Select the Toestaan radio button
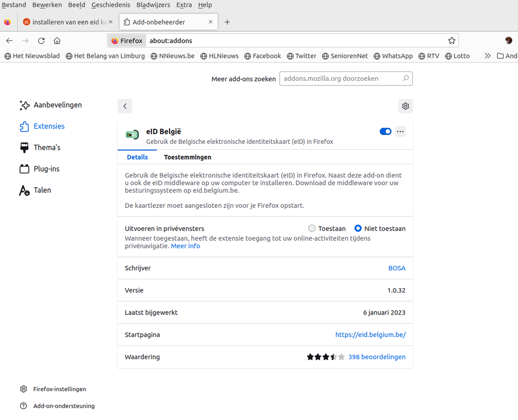The height and width of the screenshot is (420, 518). click(x=312, y=228)
